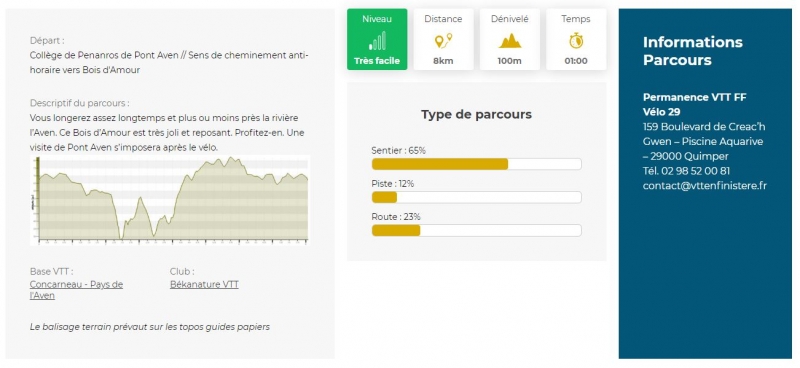Open the Concarneau - Pays de l'Aven link
800x368 pixels.
[76, 289]
